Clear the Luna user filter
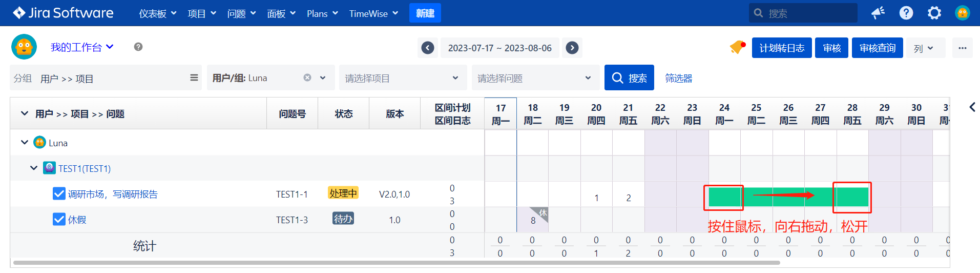Screen dimensions: 980x273 307,77
